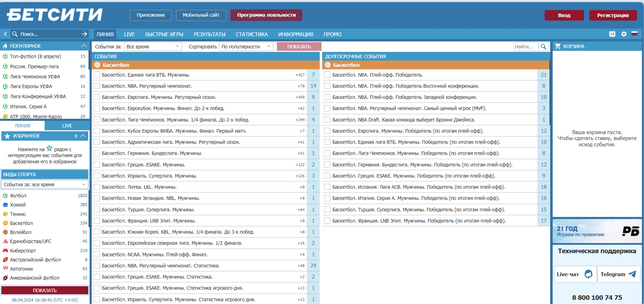This screenshot has height=304, width=644.
Task: Open ПРОМО menu
Action: (332, 34)
